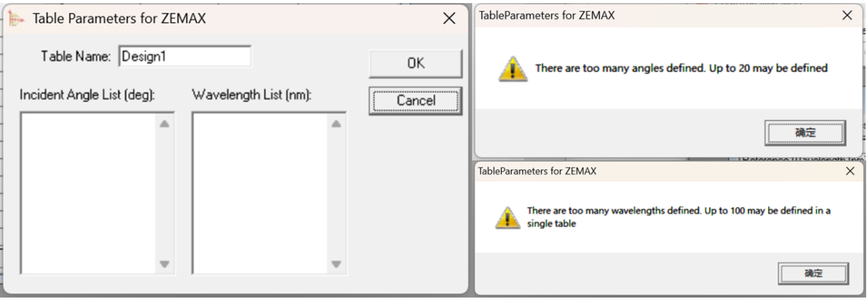Close the Table Parameters for ZEMAX dialog
Screen dimensions: 868x300
pos(449,18)
